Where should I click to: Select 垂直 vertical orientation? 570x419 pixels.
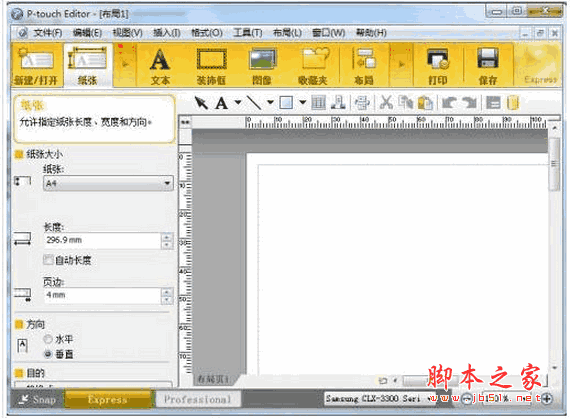(x=48, y=354)
